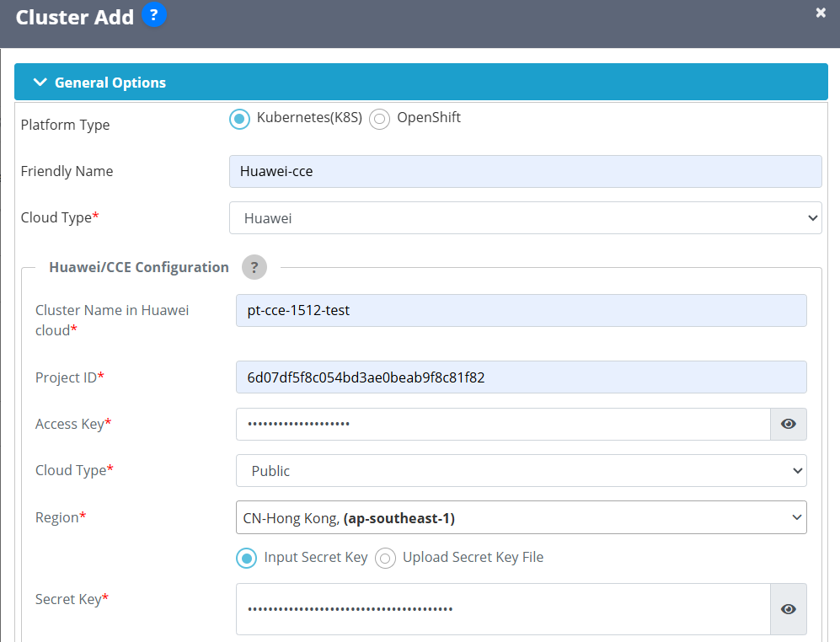
Task: Click the General Options header text
Action: 110,83
